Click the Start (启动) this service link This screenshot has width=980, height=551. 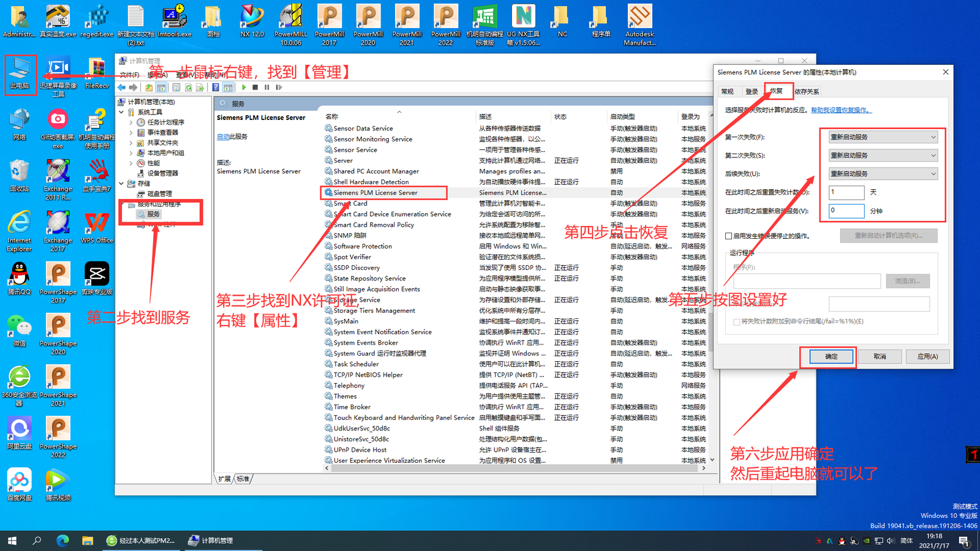point(223,137)
